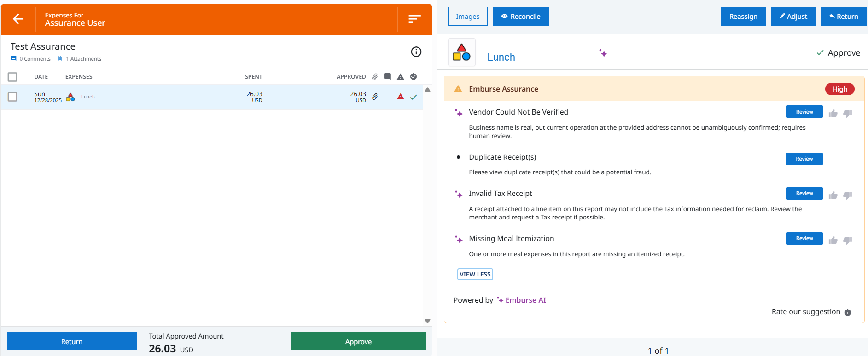Image resolution: width=868 pixels, height=356 pixels.
Task: Click the Test Assurance report title
Action: click(43, 46)
